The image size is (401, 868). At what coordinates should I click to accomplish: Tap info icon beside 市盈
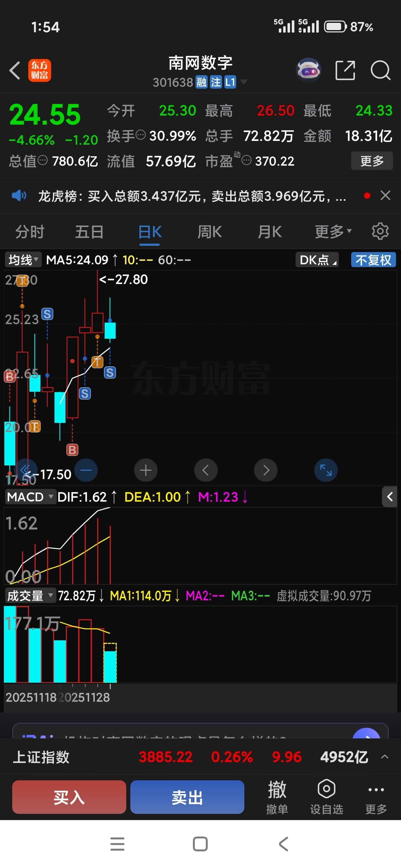pos(247,160)
